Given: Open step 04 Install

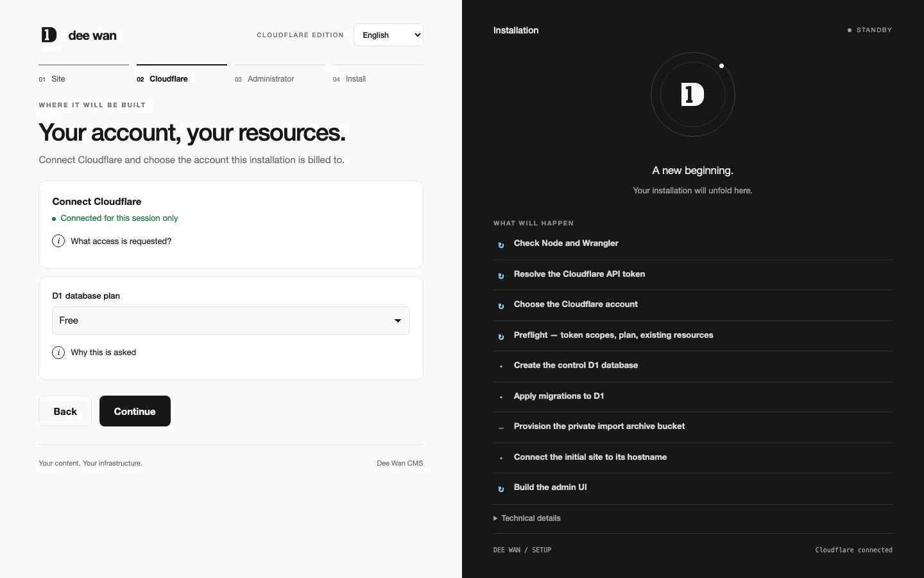Looking at the screenshot, I should coord(378,75).
